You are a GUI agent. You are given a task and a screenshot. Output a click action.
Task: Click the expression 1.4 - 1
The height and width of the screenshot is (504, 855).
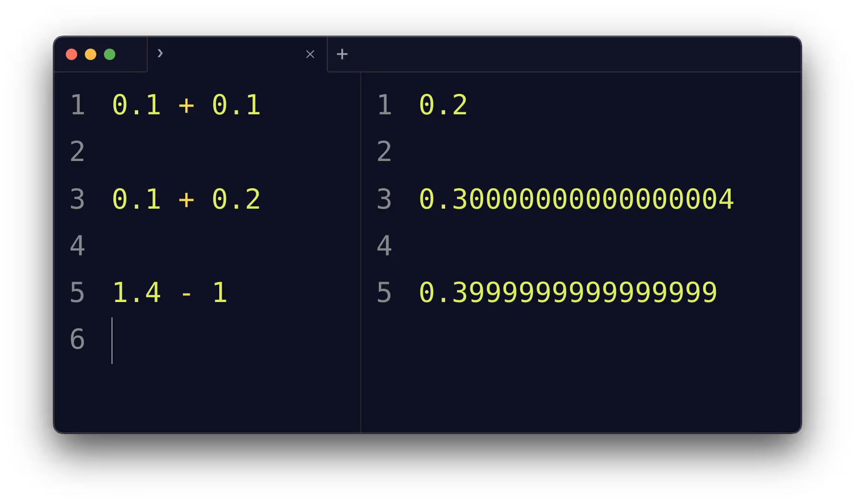171,293
